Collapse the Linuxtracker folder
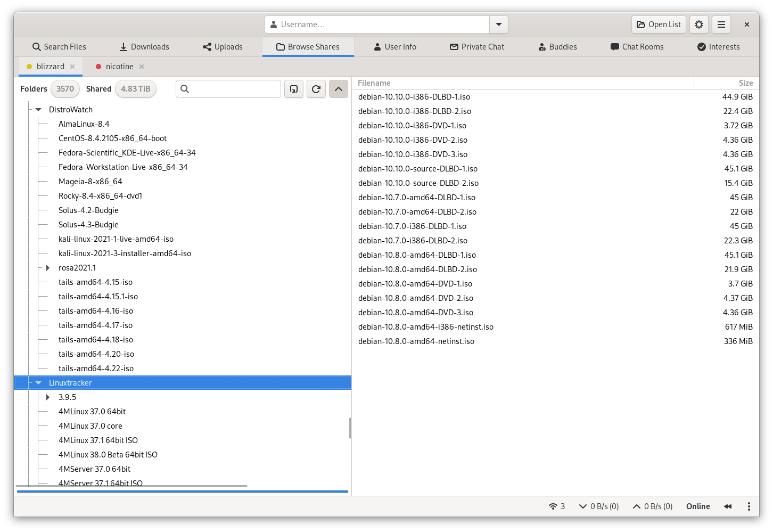The image size is (773, 532). (38, 383)
